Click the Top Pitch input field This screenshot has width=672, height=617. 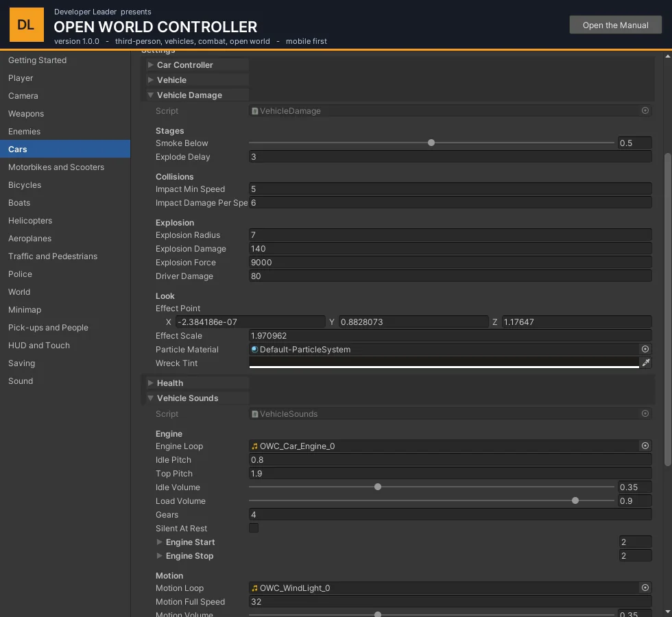(x=451, y=474)
